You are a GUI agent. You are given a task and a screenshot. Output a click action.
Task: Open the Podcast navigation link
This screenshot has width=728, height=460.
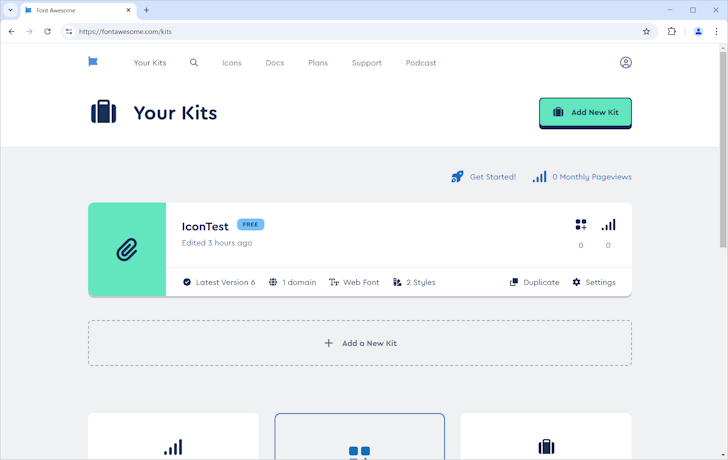(421, 63)
